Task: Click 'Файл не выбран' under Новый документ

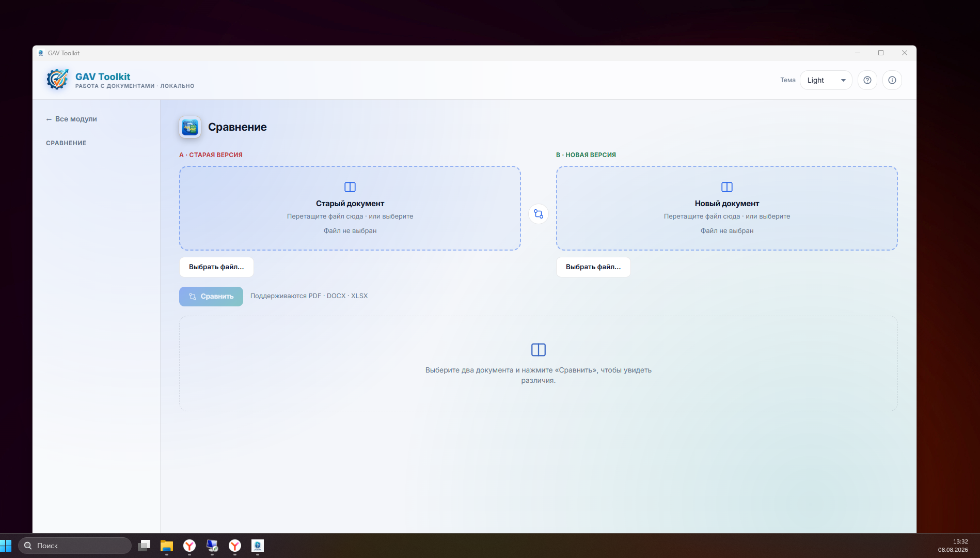Action: (727, 231)
